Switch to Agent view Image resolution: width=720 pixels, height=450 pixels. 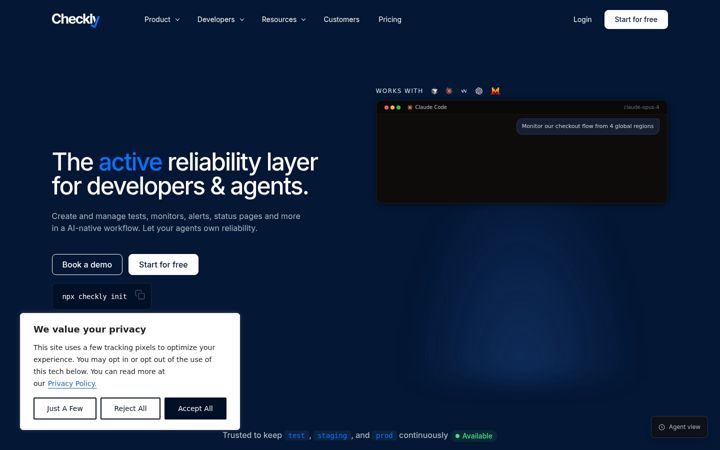coord(680,427)
